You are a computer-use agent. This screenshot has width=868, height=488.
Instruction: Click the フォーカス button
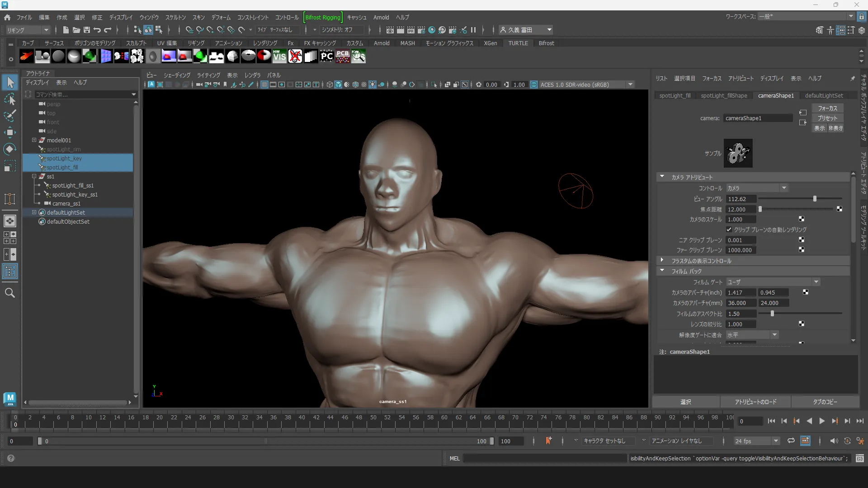[x=827, y=108]
